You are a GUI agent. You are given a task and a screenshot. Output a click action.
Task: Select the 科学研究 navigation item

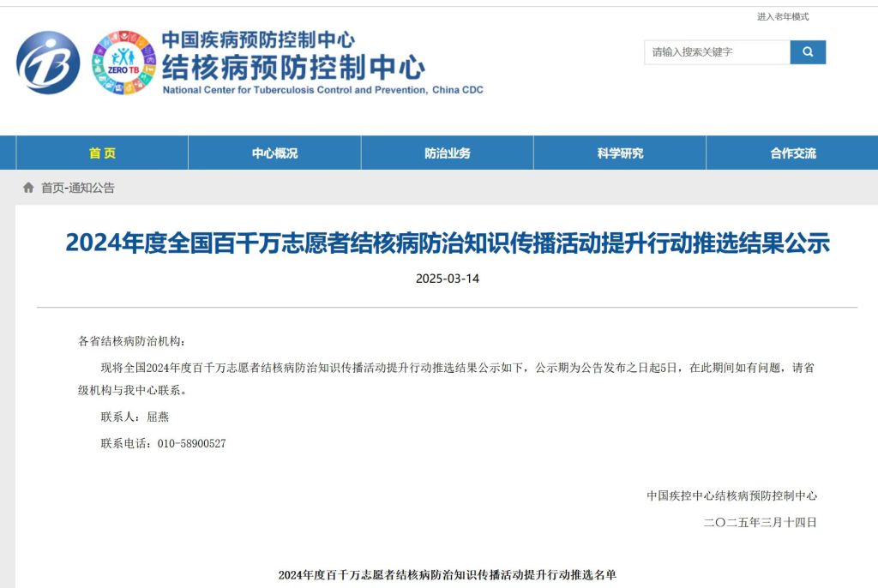coord(620,153)
